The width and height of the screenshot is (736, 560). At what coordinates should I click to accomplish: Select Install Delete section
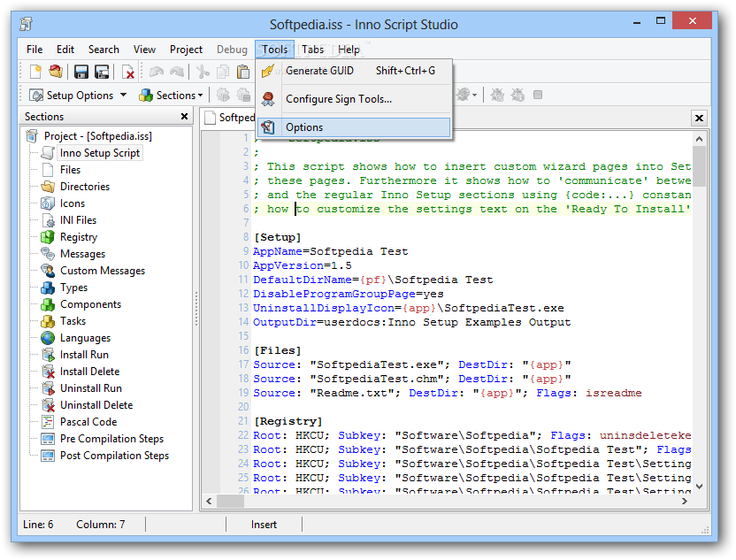[x=89, y=372]
